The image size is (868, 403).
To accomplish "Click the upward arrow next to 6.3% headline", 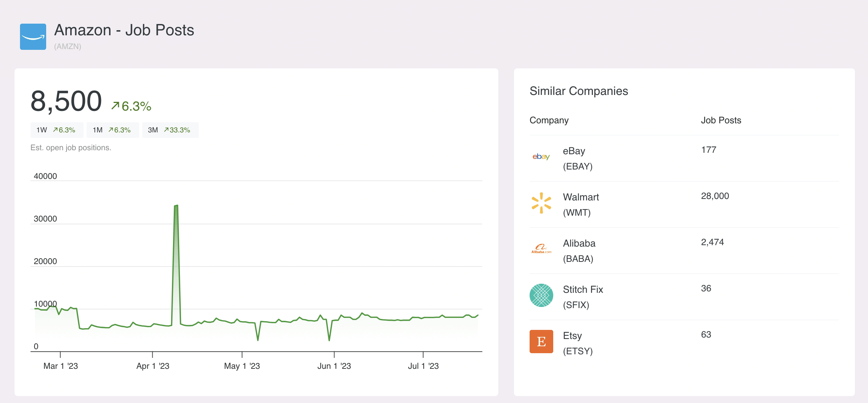I will pos(115,106).
